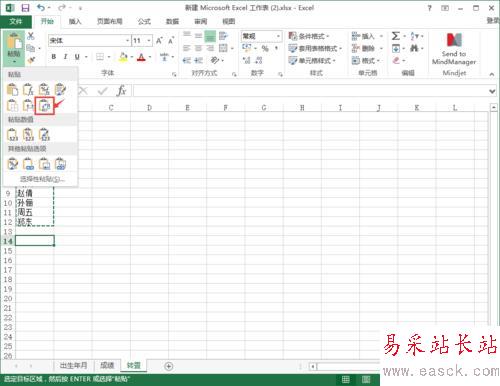Switch to the Insert (插入) ribbon tab
The image size is (500, 386).
tap(75, 22)
